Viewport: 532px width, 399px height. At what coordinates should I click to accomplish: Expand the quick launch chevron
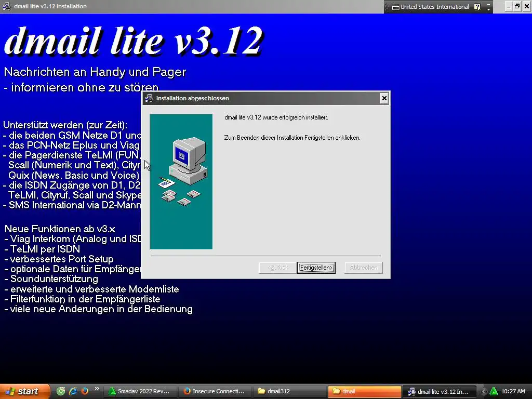click(97, 389)
